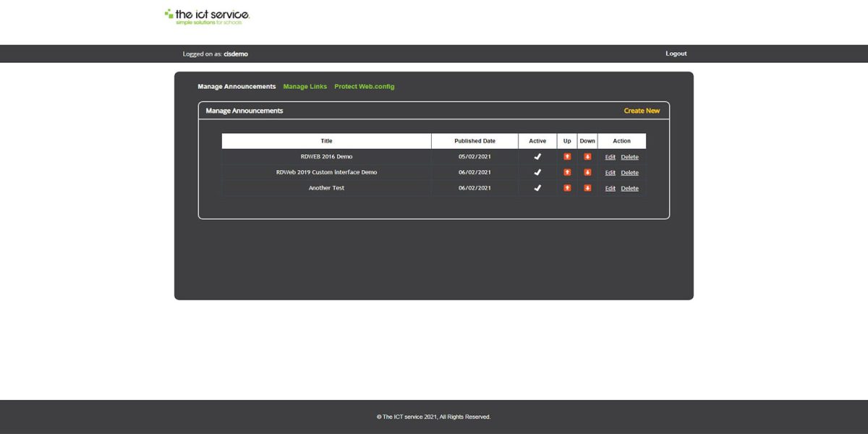Toggle the Active checkmark for RDWEB 2016 Demo

click(x=537, y=156)
